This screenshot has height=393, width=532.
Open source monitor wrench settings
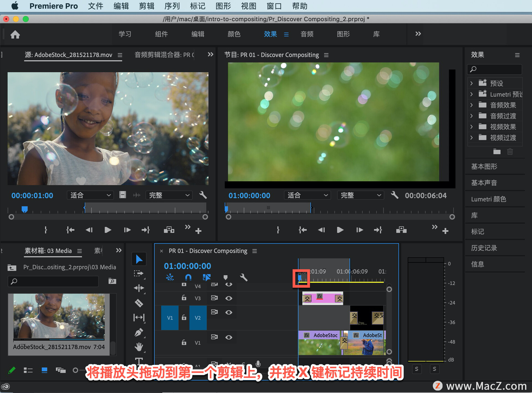(203, 195)
